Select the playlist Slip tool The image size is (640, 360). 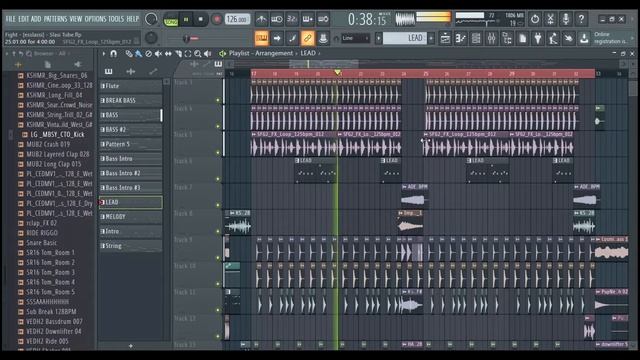click(168, 53)
